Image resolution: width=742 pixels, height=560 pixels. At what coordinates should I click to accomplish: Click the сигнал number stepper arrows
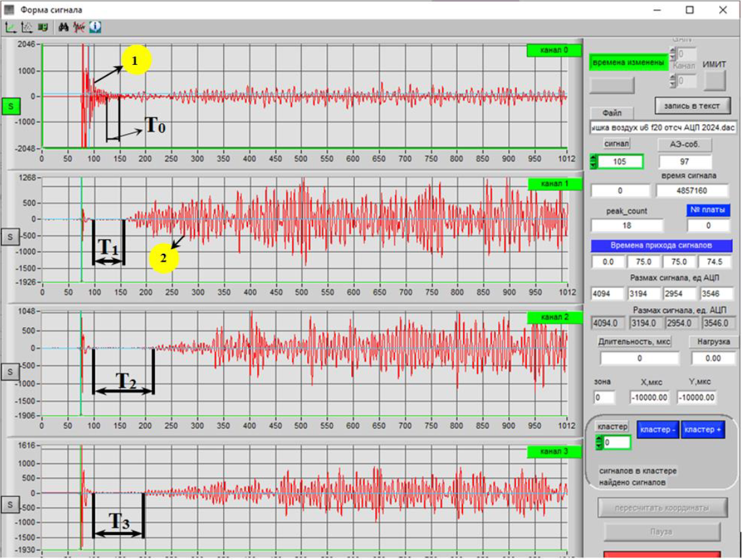(595, 161)
